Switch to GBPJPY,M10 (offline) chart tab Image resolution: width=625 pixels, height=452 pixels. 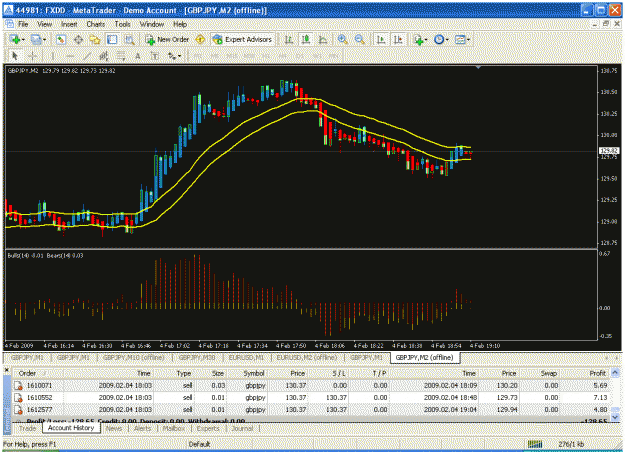pos(134,358)
